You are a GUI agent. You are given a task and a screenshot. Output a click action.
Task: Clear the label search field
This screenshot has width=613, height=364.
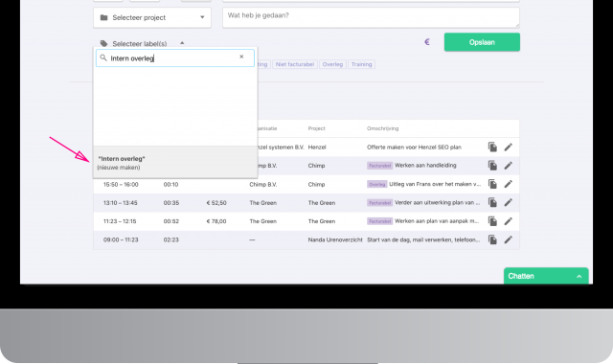[x=241, y=57]
